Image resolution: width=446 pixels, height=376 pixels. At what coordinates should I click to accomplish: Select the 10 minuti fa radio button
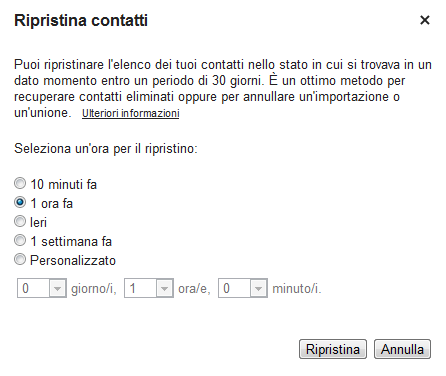pyautogui.click(x=20, y=183)
